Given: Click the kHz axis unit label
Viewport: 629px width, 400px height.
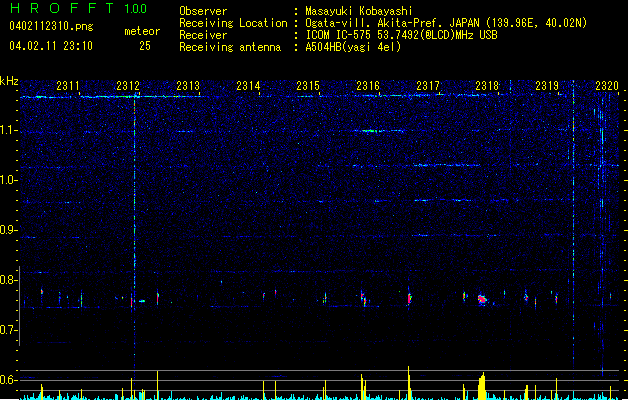Looking at the screenshot, I should [9, 81].
